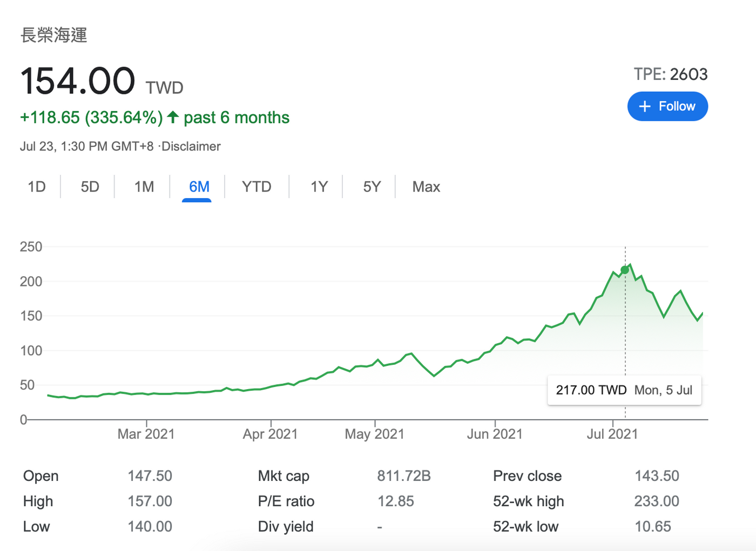Click the 52-wk high value 233.00
This screenshot has width=756, height=551.
pyautogui.click(x=657, y=501)
